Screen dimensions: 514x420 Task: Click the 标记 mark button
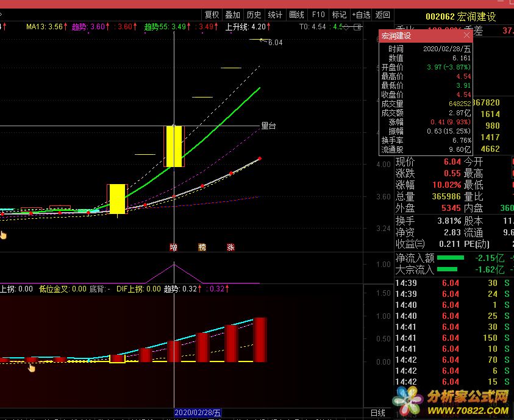[339, 15]
